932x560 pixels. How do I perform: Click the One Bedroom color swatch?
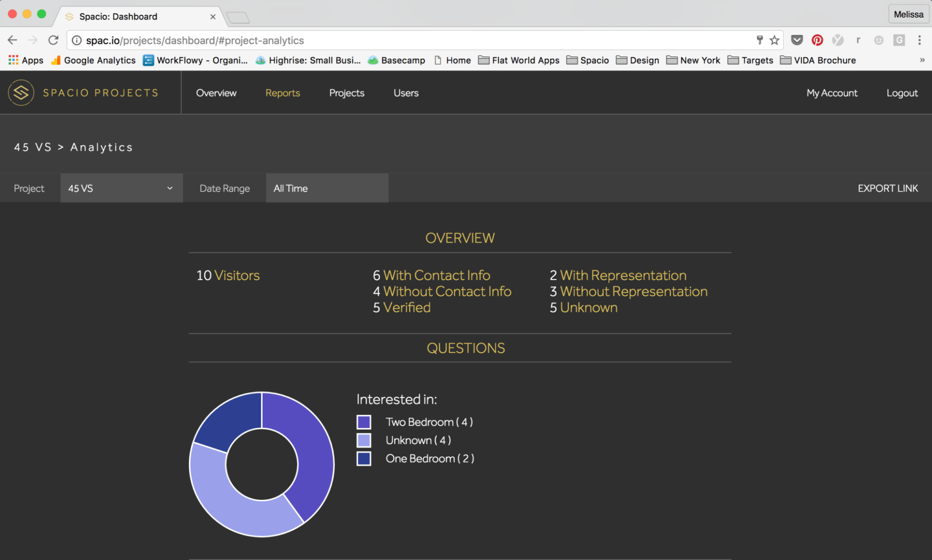364,459
